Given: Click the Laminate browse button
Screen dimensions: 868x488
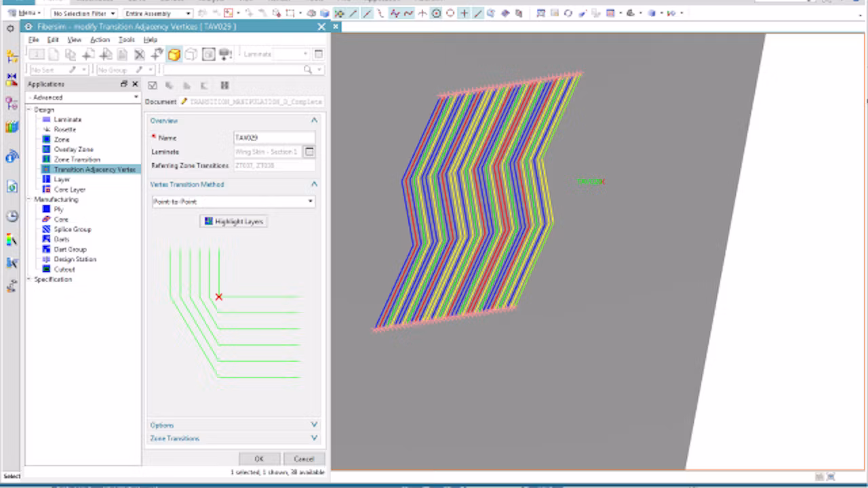Looking at the screenshot, I should click(x=309, y=152).
